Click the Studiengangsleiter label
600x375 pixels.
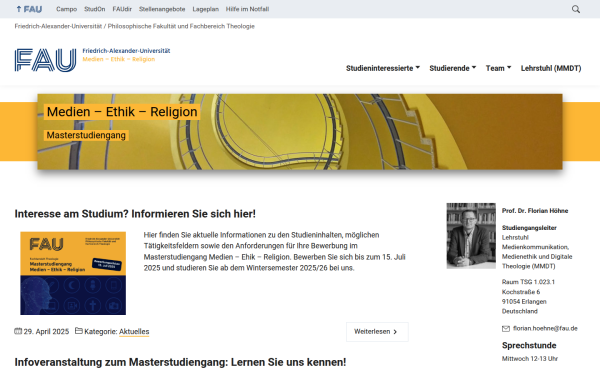tap(529, 228)
